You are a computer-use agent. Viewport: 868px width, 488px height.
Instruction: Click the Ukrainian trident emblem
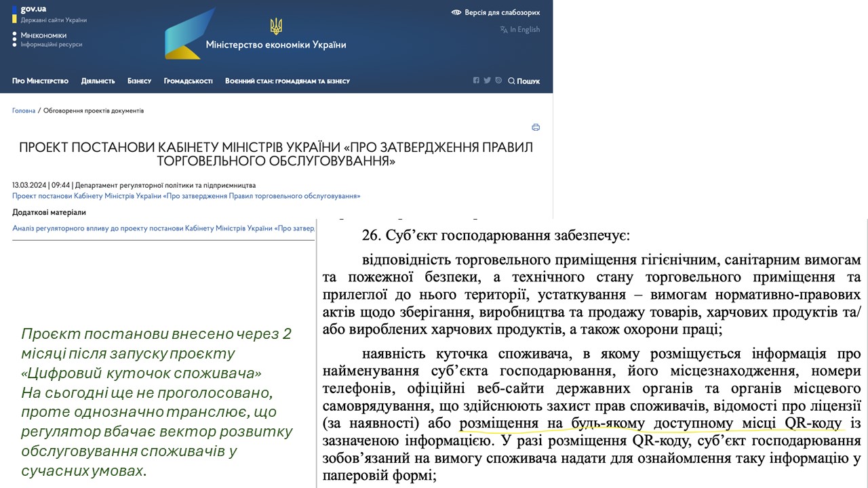click(x=276, y=27)
